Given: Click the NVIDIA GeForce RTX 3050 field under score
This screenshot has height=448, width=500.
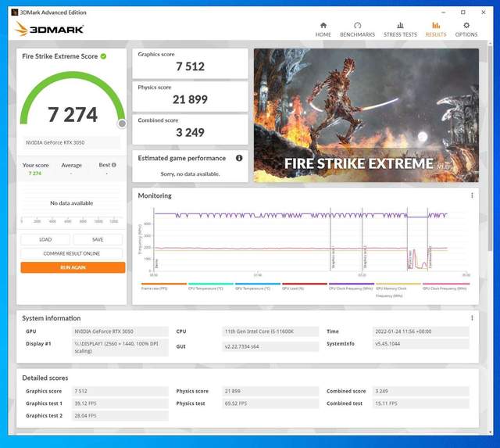Looking at the screenshot, I should point(71,142).
